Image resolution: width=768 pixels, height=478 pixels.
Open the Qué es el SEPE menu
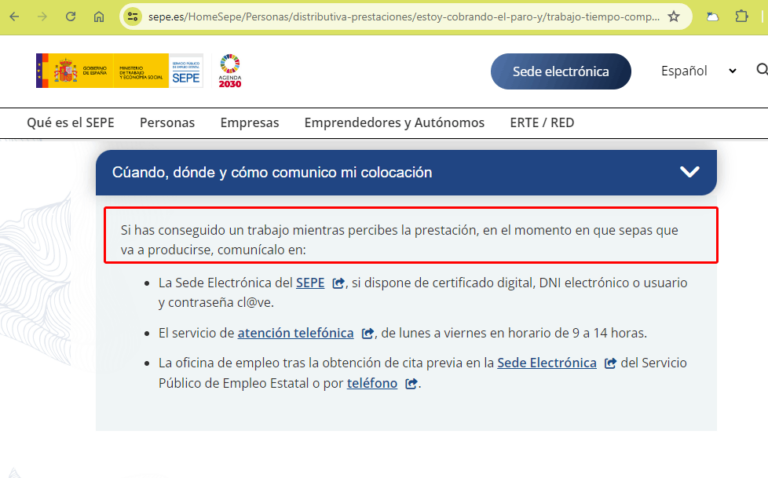71,122
